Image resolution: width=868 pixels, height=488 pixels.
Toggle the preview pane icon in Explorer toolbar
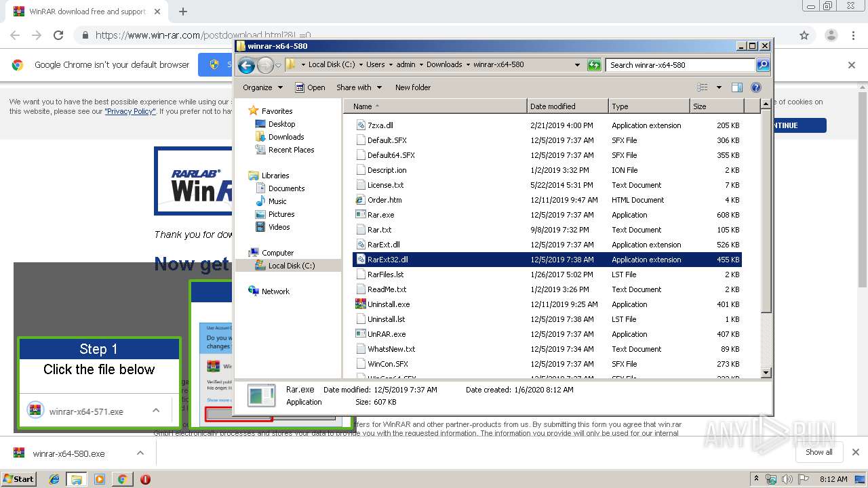(737, 87)
